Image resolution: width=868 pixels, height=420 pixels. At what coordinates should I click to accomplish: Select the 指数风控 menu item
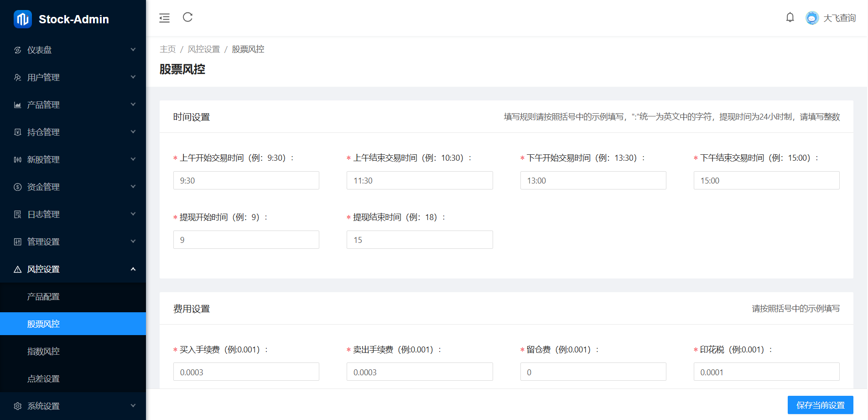point(43,352)
